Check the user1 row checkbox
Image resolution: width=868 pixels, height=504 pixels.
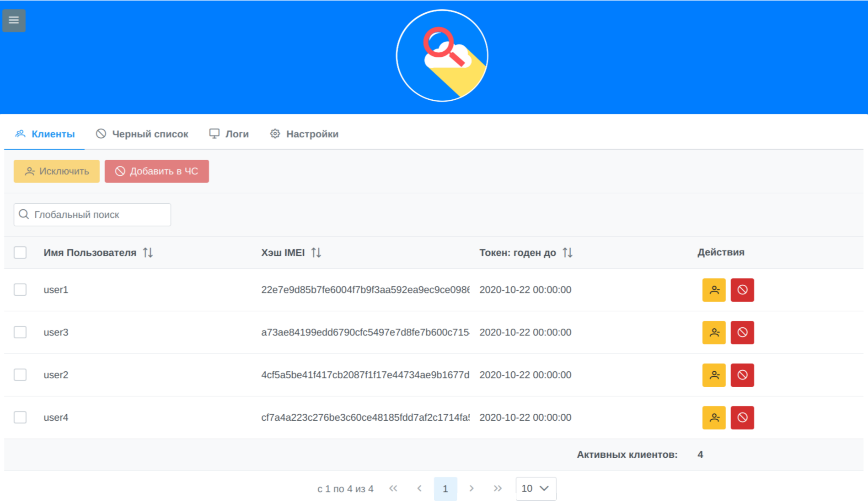click(x=20, y=290)
